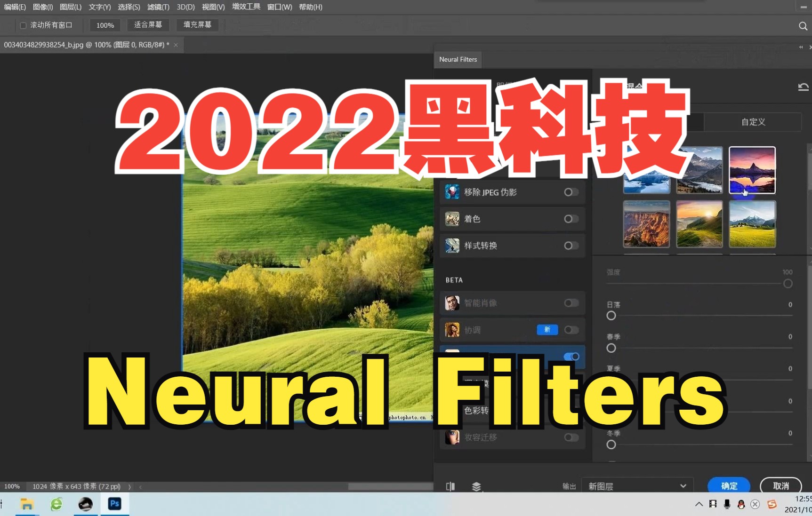This screenshot has height=516, width=812.
Task: Click the 移除 JPEG 伪影 filter thumbnail icon
Action: pos(452,192)
